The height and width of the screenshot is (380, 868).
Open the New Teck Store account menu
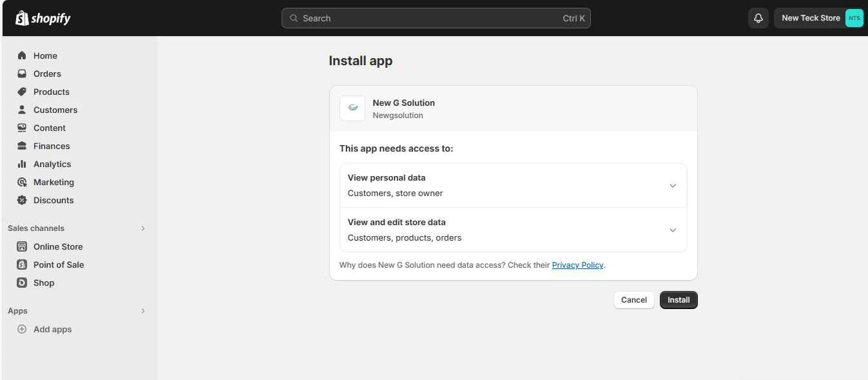point(819,18)
